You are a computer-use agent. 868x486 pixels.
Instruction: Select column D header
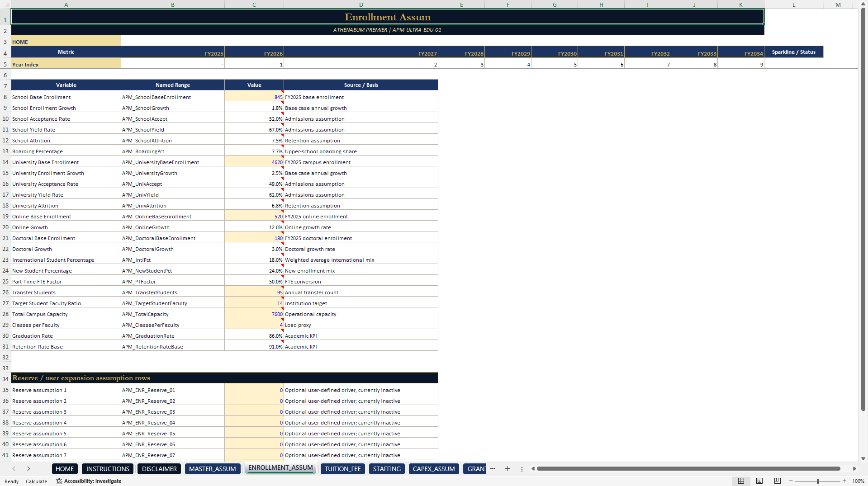tap(361, 5)
